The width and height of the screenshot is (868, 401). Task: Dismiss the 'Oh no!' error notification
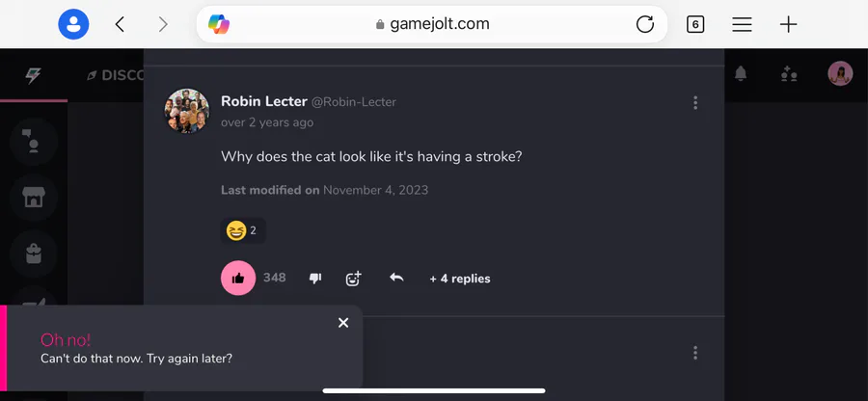(x=343, y=323)
